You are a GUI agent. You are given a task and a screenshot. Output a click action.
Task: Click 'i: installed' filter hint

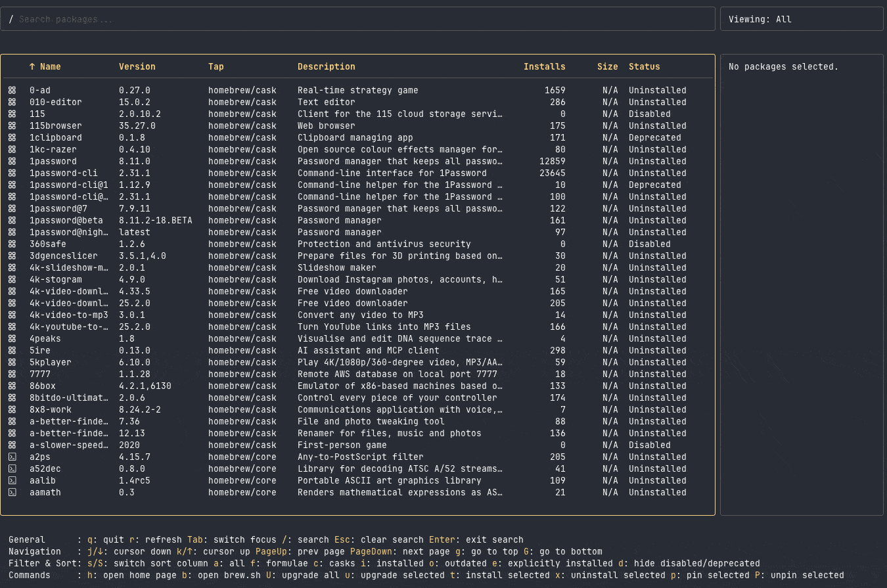[x=392, y=563]
